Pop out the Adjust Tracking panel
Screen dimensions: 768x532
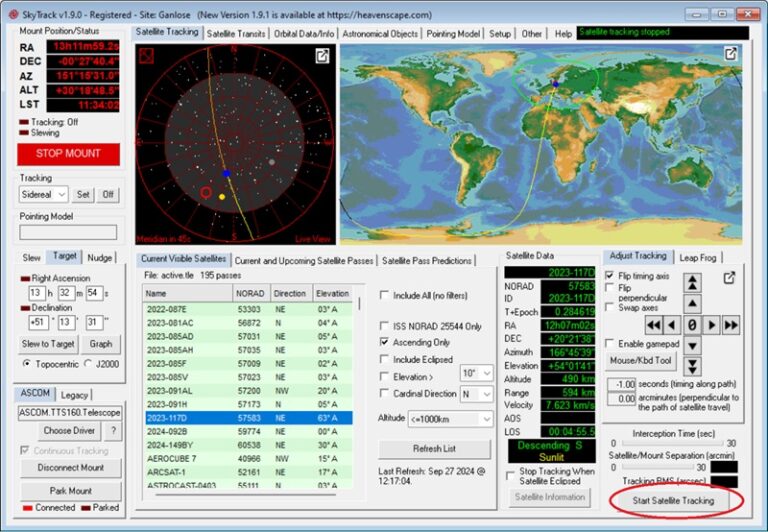pyautogui.click(x=729, y=278)
